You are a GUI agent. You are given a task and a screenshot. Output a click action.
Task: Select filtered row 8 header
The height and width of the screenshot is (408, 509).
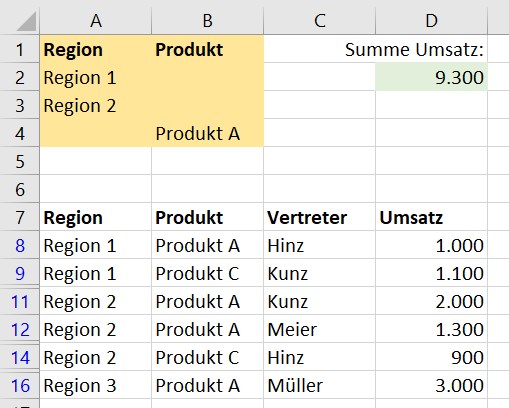coord(20,245)
